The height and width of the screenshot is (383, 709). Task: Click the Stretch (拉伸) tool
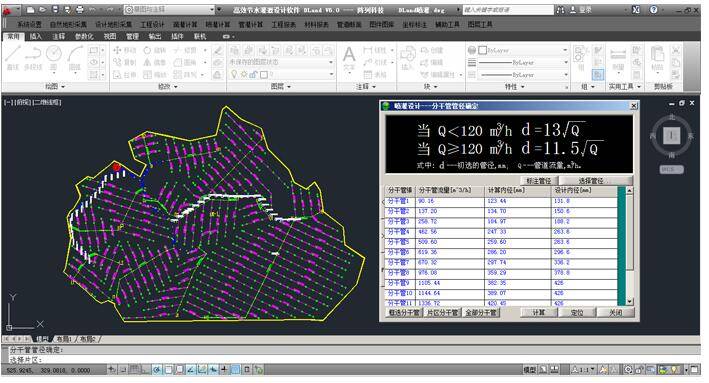pyautogui.click(x=124, y=75)
